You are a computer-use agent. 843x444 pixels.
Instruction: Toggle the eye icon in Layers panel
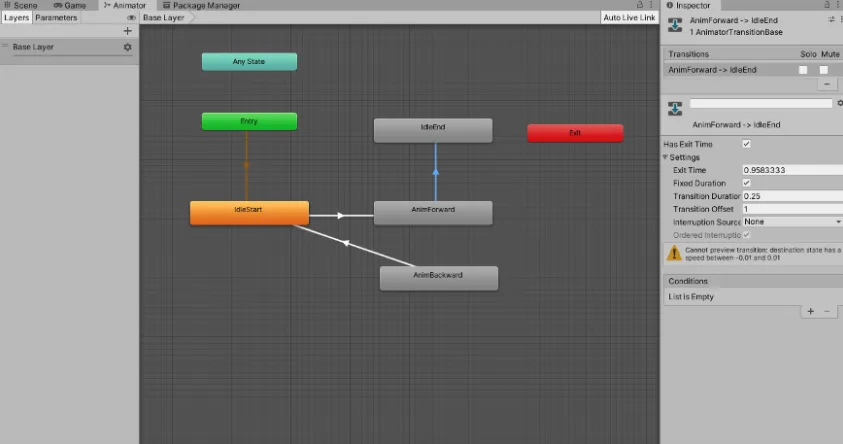coord(131,18)
